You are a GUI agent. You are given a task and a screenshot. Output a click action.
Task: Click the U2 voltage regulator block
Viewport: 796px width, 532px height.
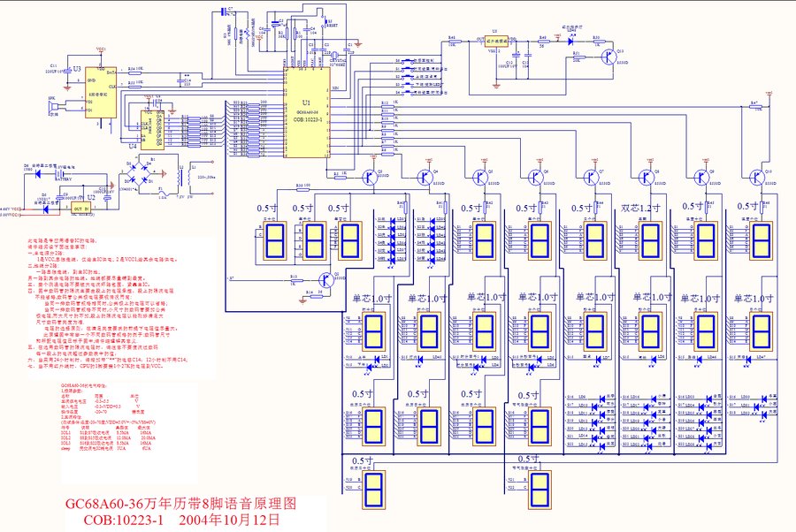tap(81, 207)
